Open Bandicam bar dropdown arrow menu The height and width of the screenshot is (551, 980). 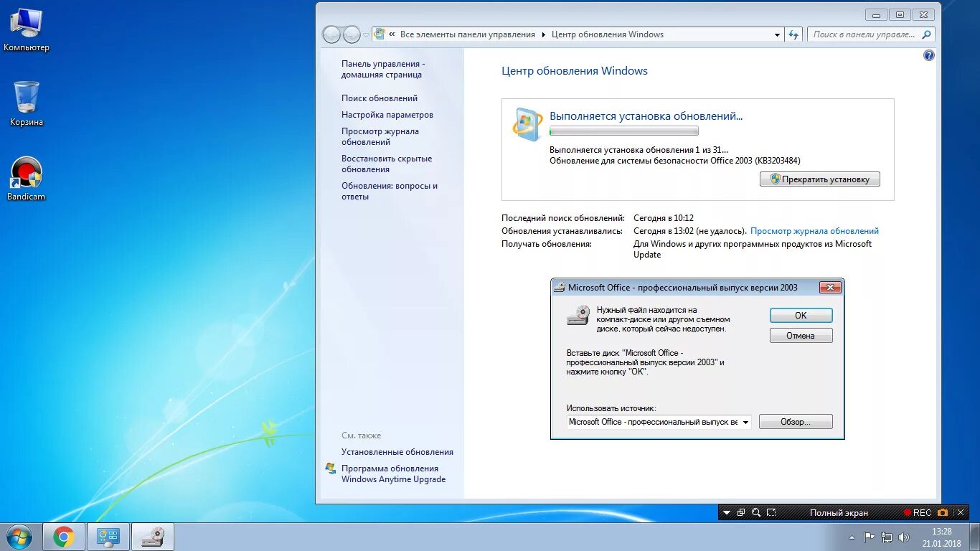tap(727, 512)
